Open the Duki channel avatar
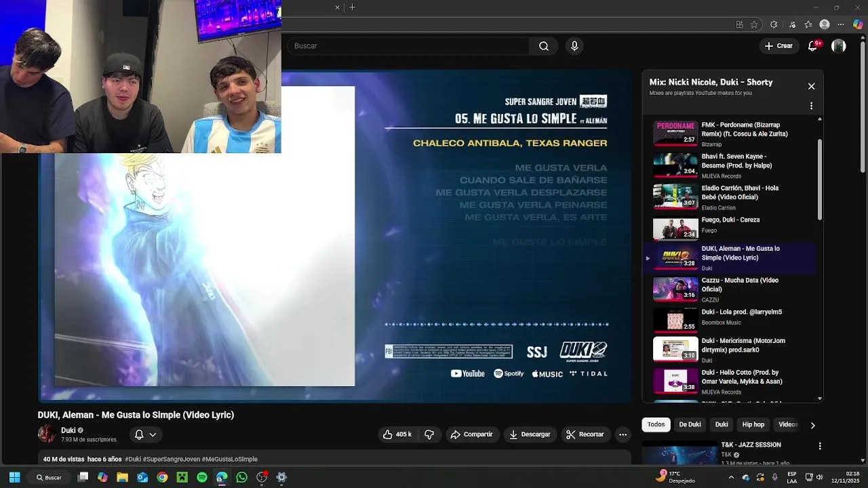This screenshot has width=868, height=488. coord(47,434)
